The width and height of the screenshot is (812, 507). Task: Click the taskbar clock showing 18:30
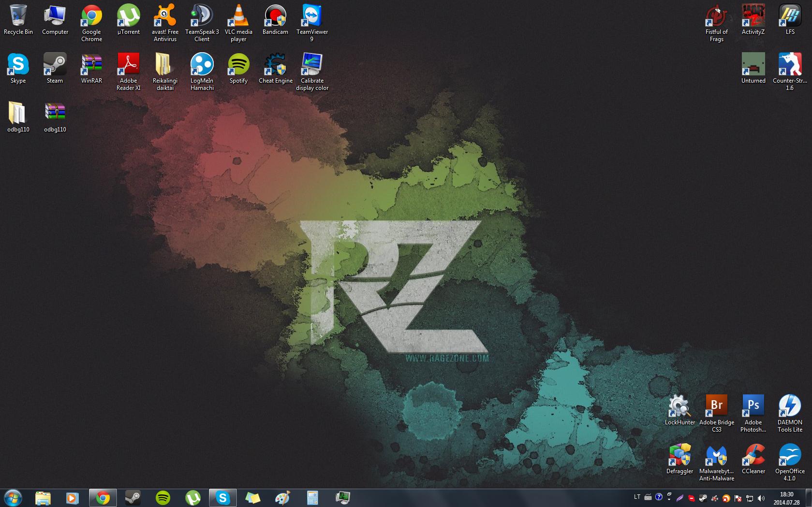pos(786,498)
